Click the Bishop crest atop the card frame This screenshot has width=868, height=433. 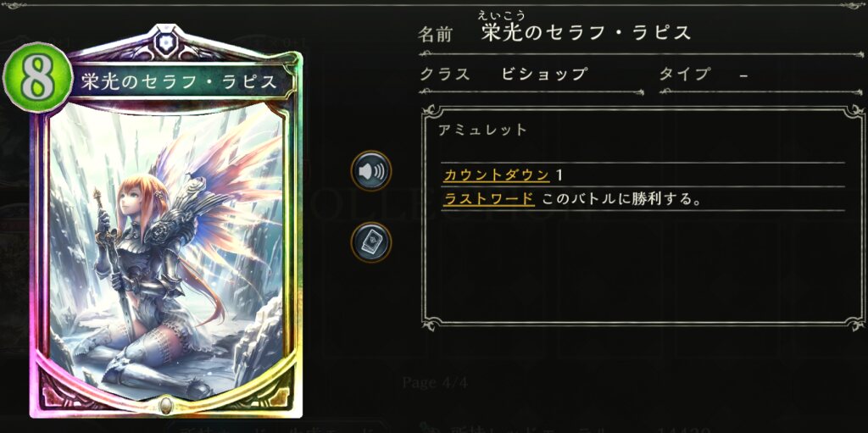tap(164, 41)
